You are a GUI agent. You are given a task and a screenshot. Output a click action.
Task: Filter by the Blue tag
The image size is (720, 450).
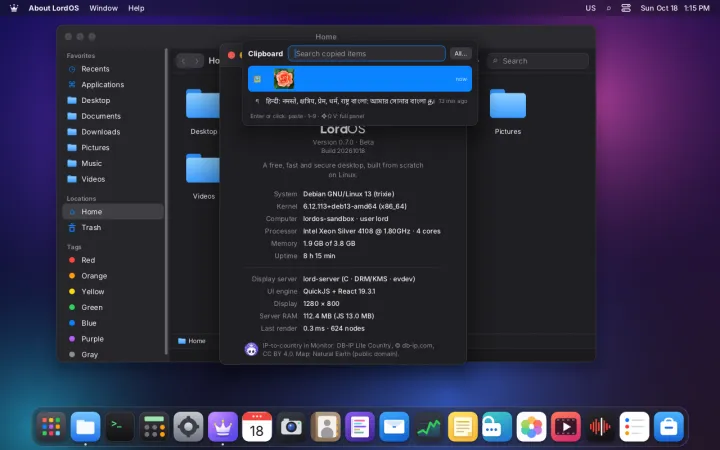coord(112,323)
